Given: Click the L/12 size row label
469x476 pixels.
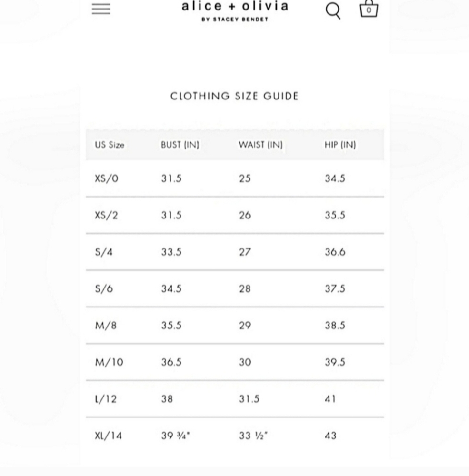Looking at the screenshot, I should pos(106,399).
